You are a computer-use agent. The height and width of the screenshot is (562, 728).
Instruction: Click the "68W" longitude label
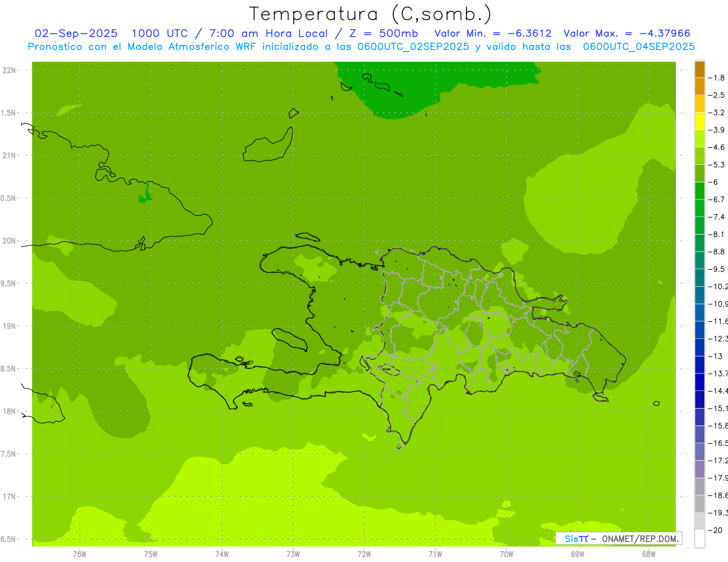pos(648,554)
